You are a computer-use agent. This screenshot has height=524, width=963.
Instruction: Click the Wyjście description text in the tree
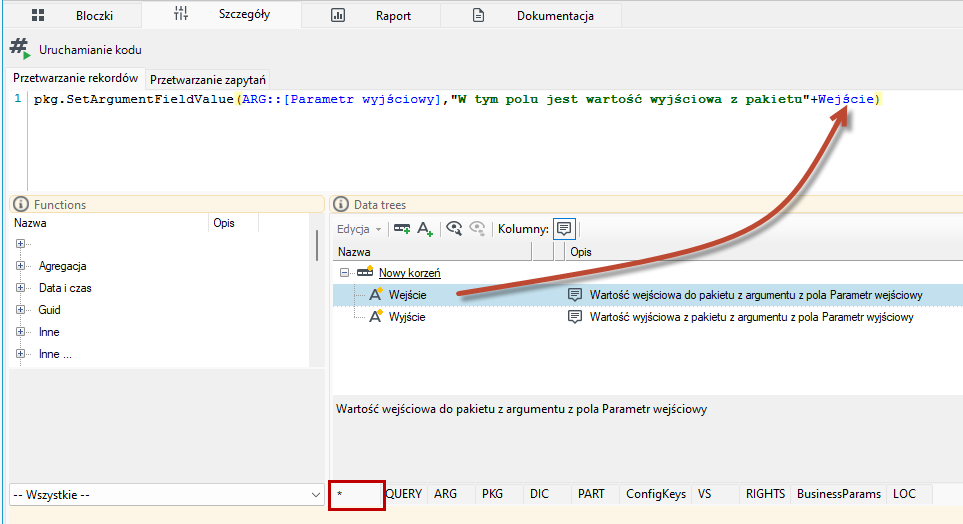click(x=752, y=317)
